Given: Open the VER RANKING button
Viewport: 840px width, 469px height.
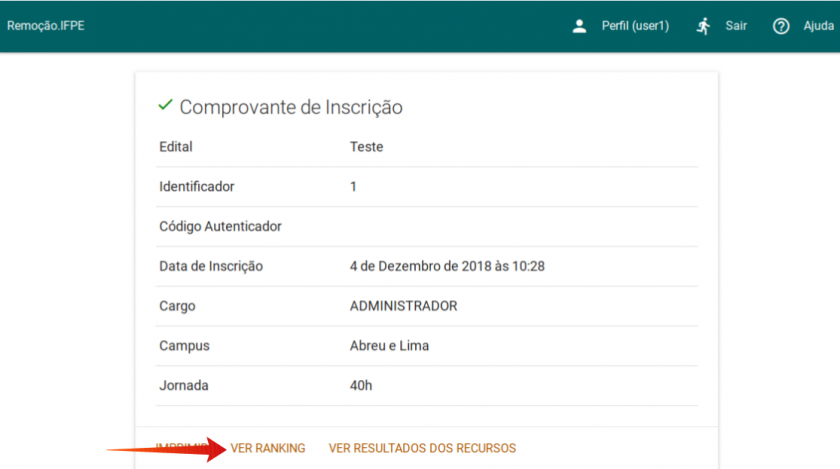Looking at the screenshot, I should pos(268,448).
